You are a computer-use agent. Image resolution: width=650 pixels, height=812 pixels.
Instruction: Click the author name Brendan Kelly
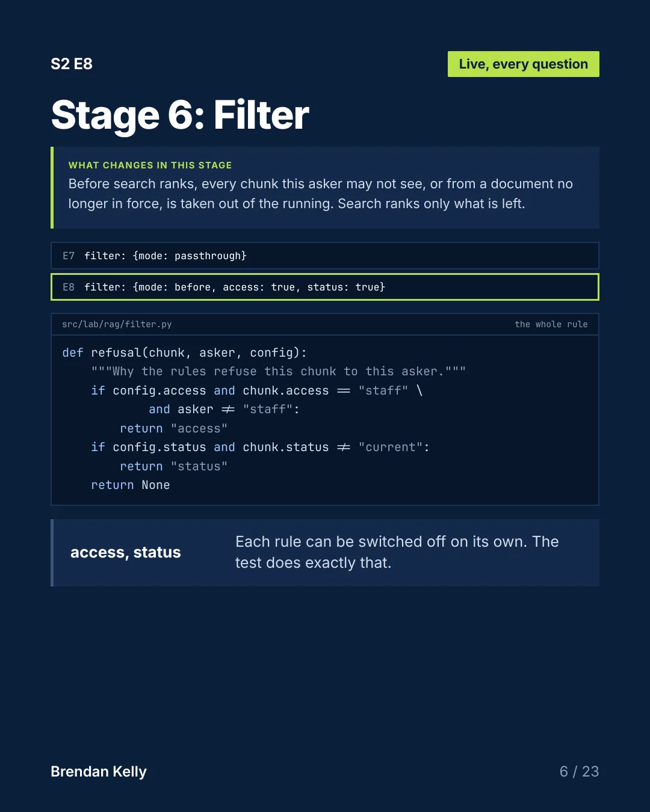[99, 771]
